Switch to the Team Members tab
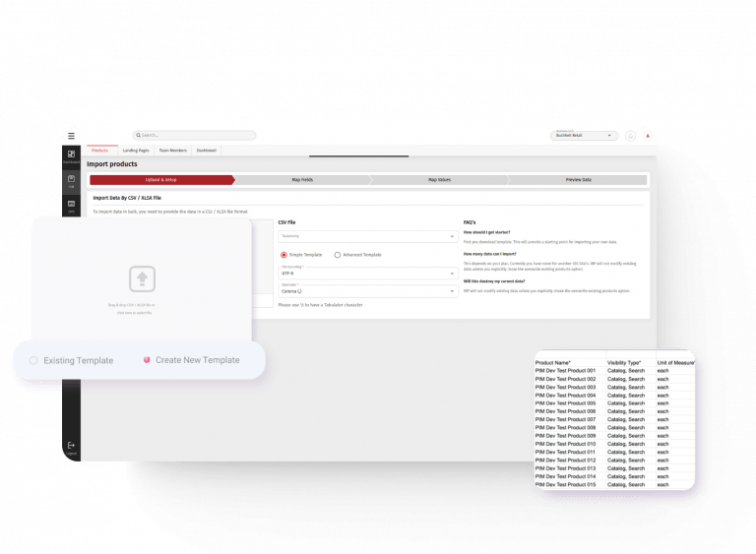Viewport: 756px width, 554px height. 173,151
